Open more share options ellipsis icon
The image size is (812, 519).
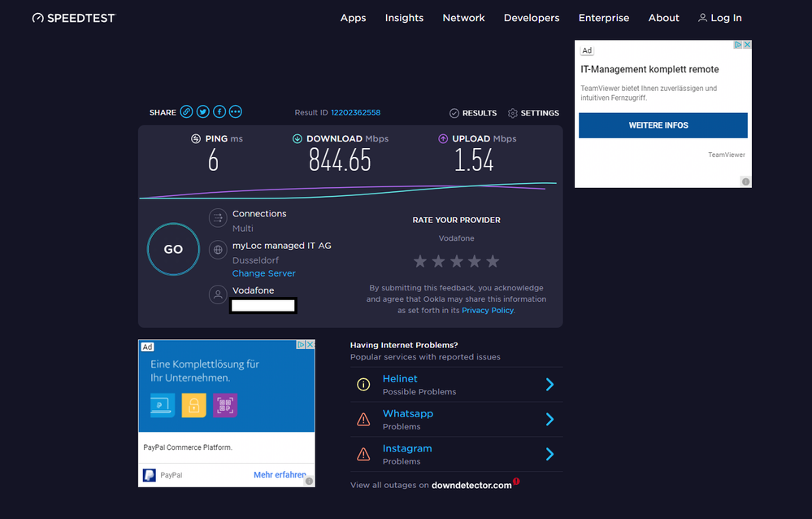tap(236, 112)
